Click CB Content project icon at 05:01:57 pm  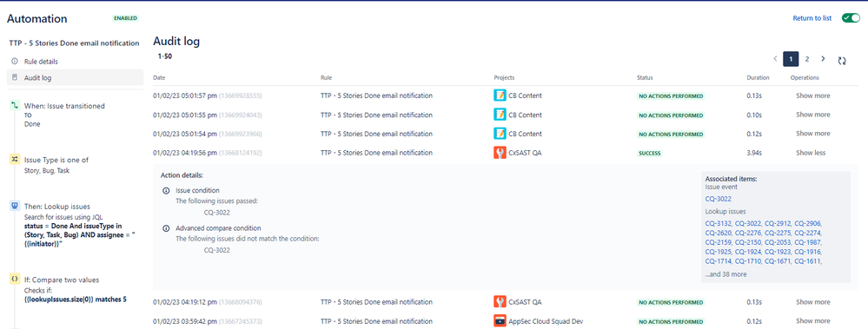500,95
